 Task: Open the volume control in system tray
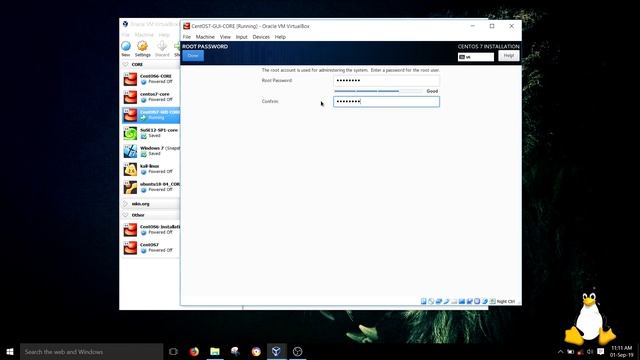click(590, 352)
